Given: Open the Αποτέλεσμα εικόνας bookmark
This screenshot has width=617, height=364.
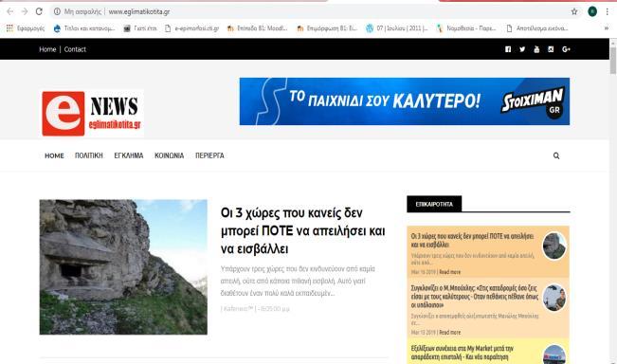Looking at the screenshot, I should pos(537,28).
